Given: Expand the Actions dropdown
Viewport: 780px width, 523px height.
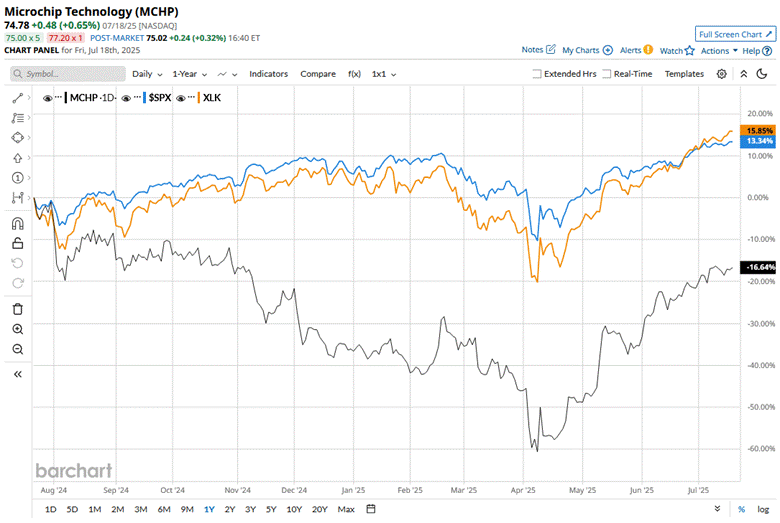Looking at the screenshot, I should tap(719, 51).
